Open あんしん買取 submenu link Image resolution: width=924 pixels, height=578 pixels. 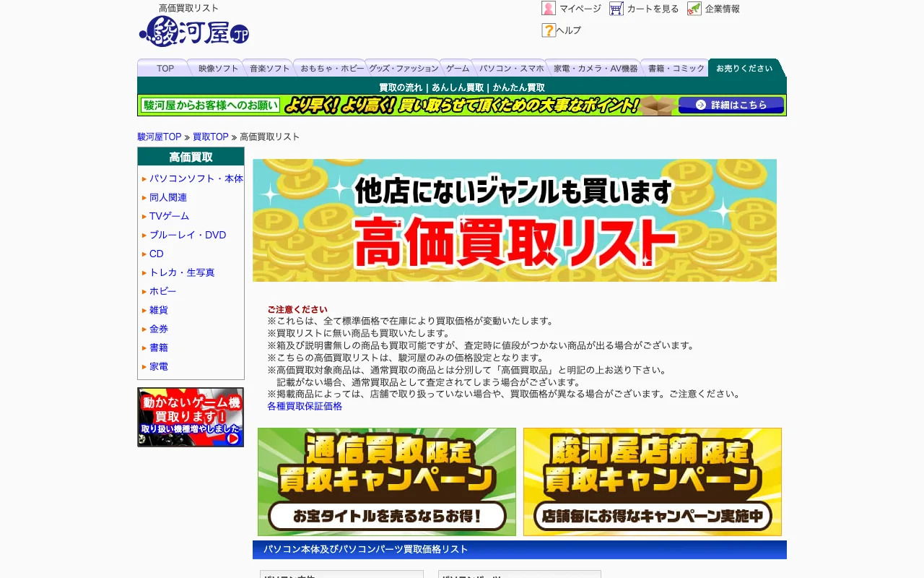[x=458, y=87]
